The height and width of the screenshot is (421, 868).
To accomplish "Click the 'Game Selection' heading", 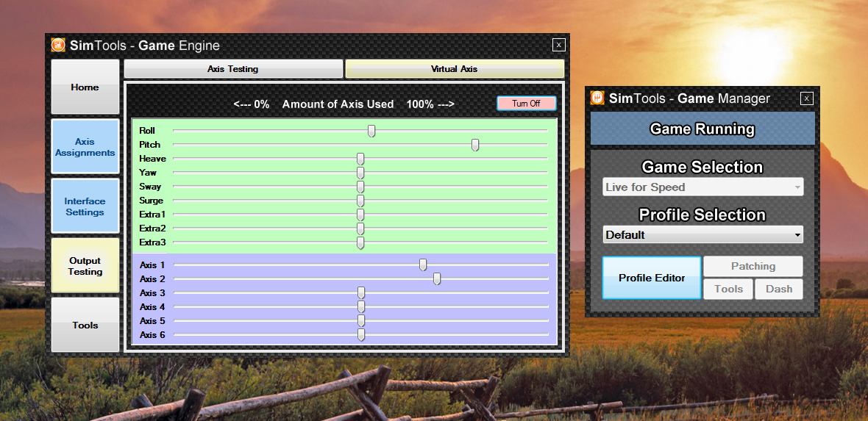I will tap(702, 167).
